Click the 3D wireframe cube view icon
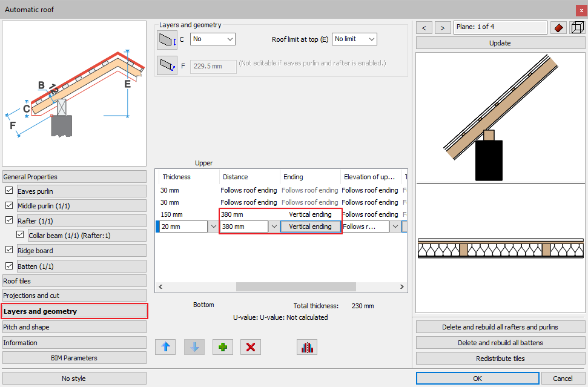The width and height of the screenshot is (588, 387). pos(577,28)
